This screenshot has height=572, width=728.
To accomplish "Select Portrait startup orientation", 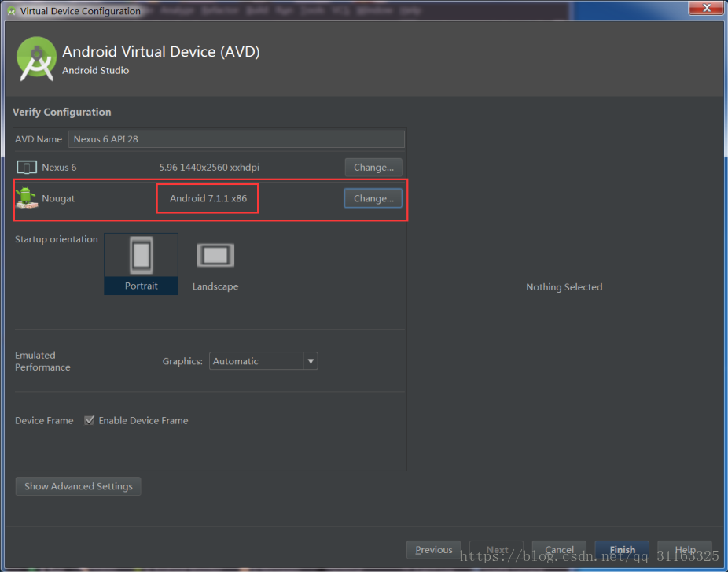I will [x=142, y=264].
